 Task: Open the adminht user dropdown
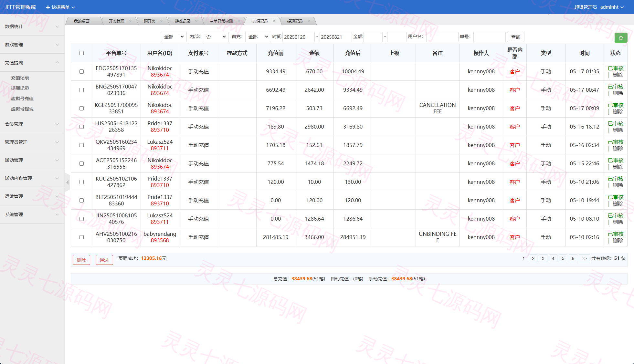click(x=612, y=7)
